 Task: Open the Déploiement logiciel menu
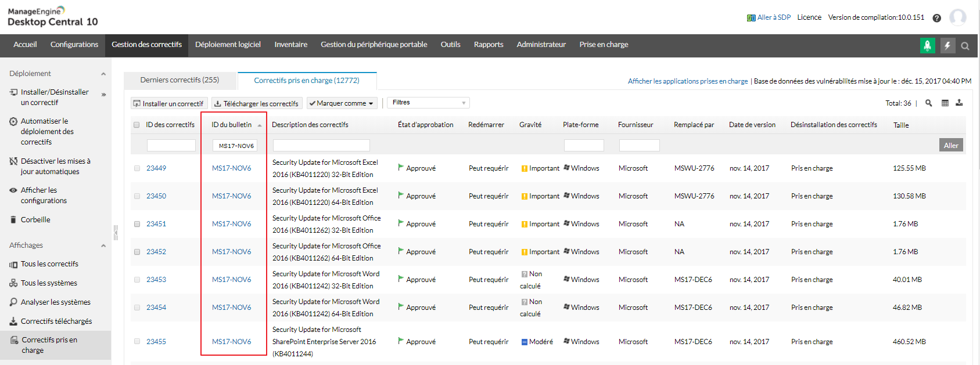click(228, 45)
